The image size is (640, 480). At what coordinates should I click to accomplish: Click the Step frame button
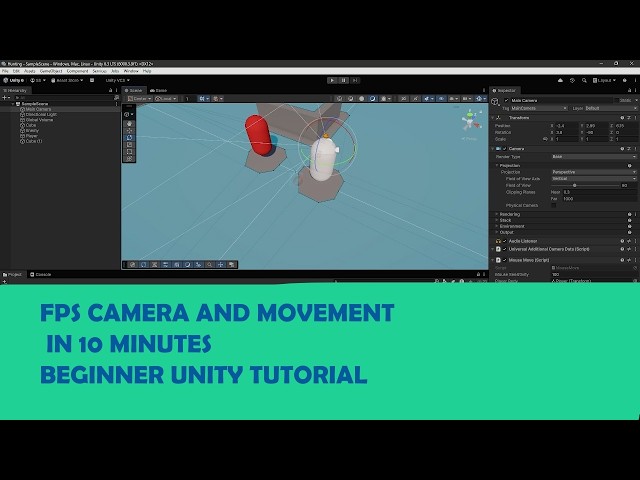click(355, 80)
